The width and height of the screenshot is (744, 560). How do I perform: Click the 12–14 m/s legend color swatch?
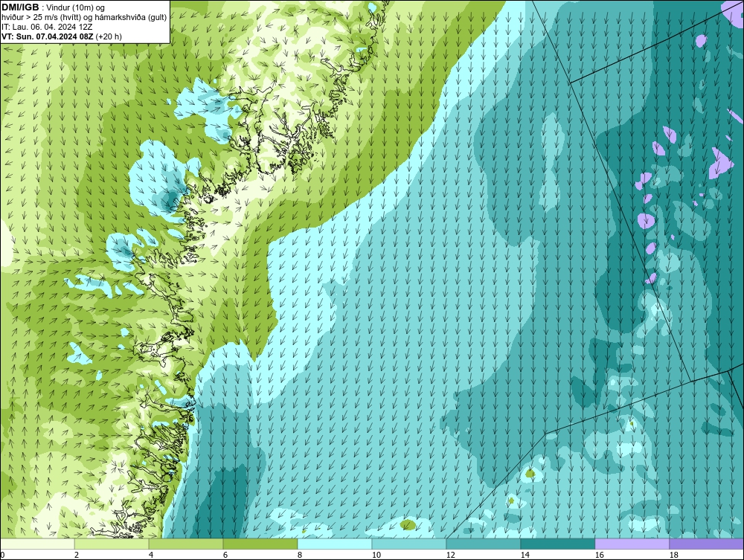(x=484, y=544)
